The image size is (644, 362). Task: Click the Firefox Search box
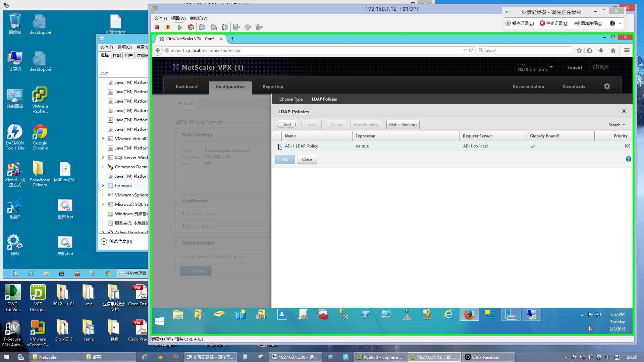tap(525, 51)
